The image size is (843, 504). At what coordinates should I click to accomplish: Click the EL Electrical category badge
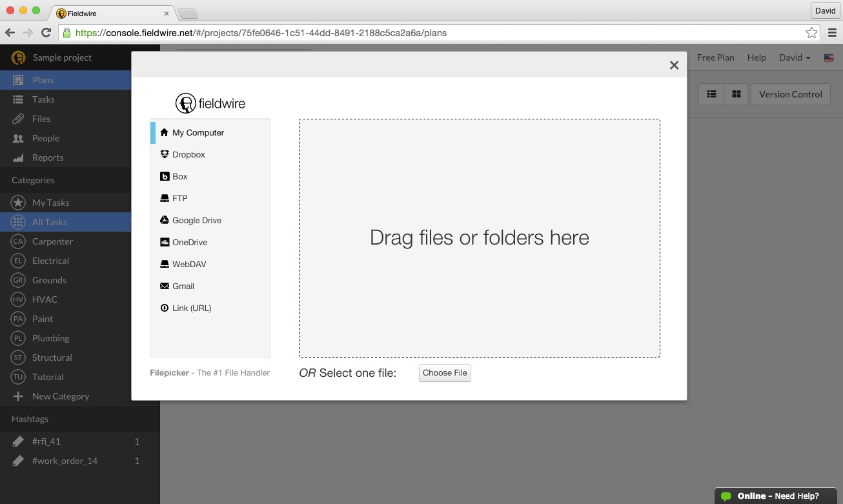[x=18, y=261]
